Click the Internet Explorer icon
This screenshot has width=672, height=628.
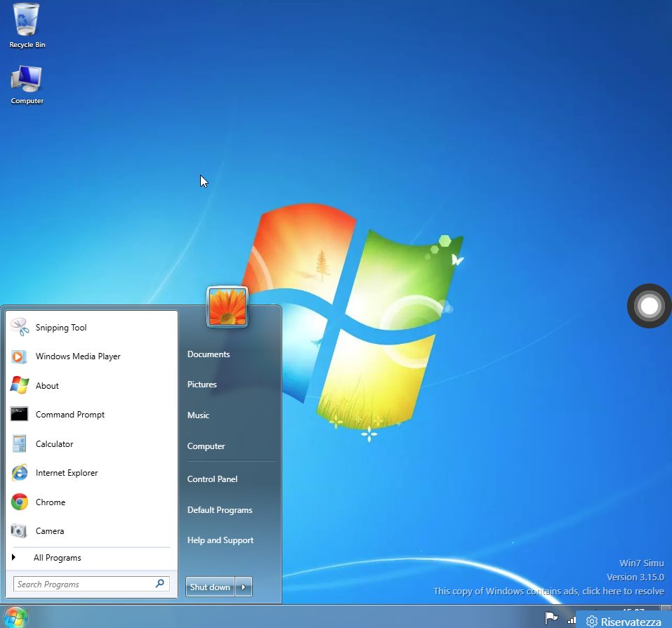click(x=20, y=472)
